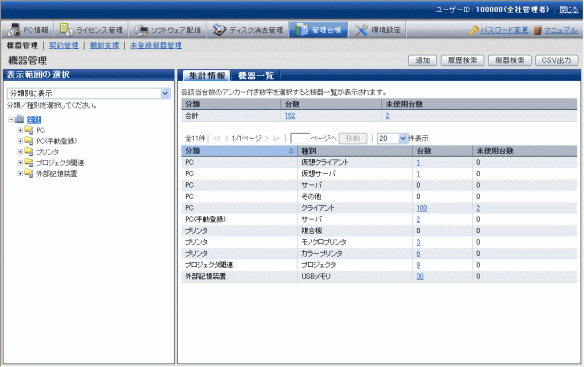
Task: Open the 未登録機器管理 submenu link
Action: click(156, 45)
